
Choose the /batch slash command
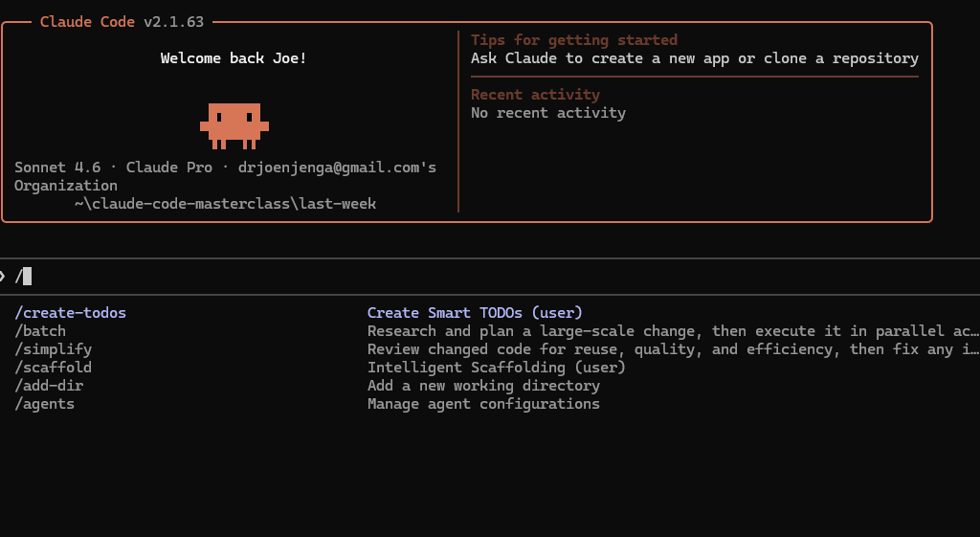[x=40, y=330]
